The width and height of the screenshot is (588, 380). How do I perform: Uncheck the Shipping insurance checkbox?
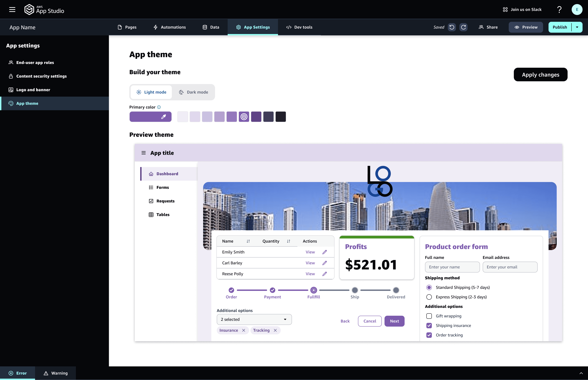point(429,325)
